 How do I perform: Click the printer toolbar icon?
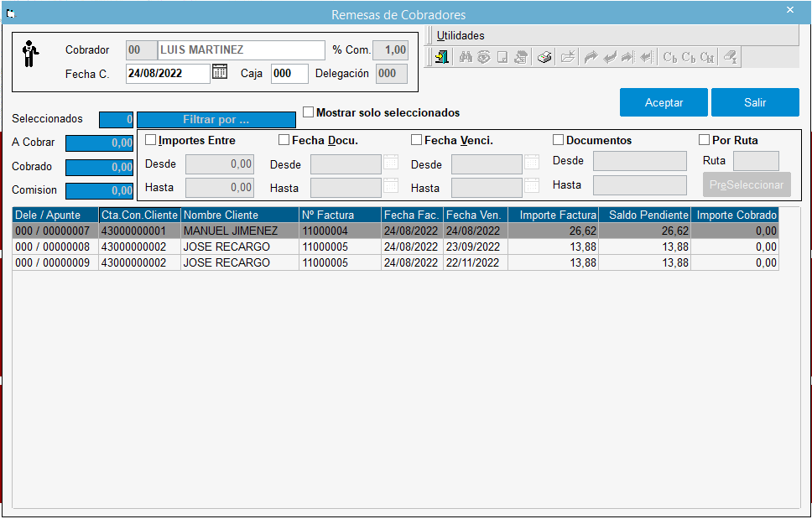pos(544,57)
